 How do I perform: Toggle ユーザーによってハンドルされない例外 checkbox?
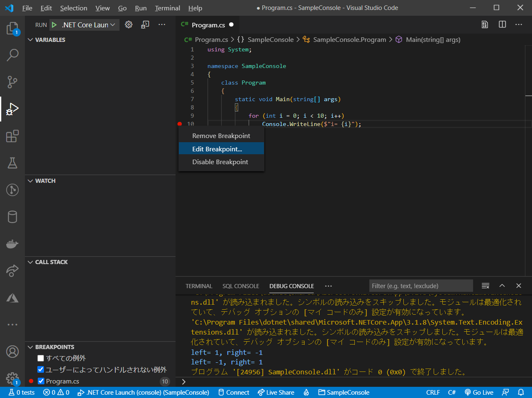pyautogui.click(x=41, y=369)
